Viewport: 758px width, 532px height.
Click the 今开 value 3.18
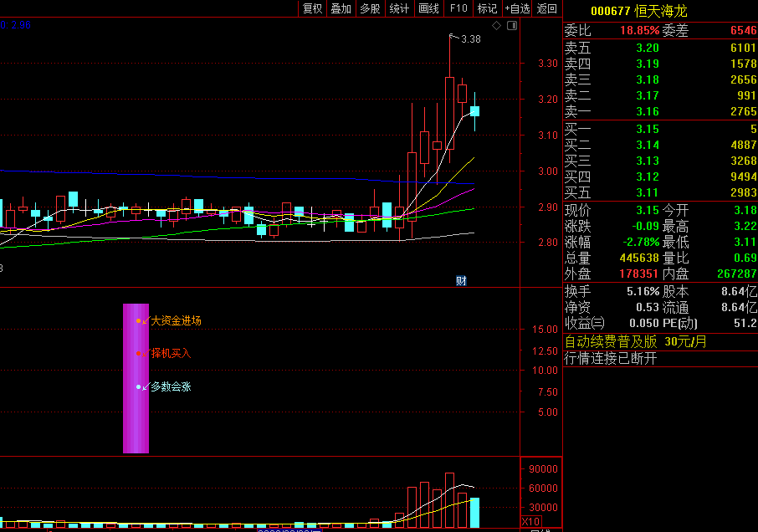[745, 210]
